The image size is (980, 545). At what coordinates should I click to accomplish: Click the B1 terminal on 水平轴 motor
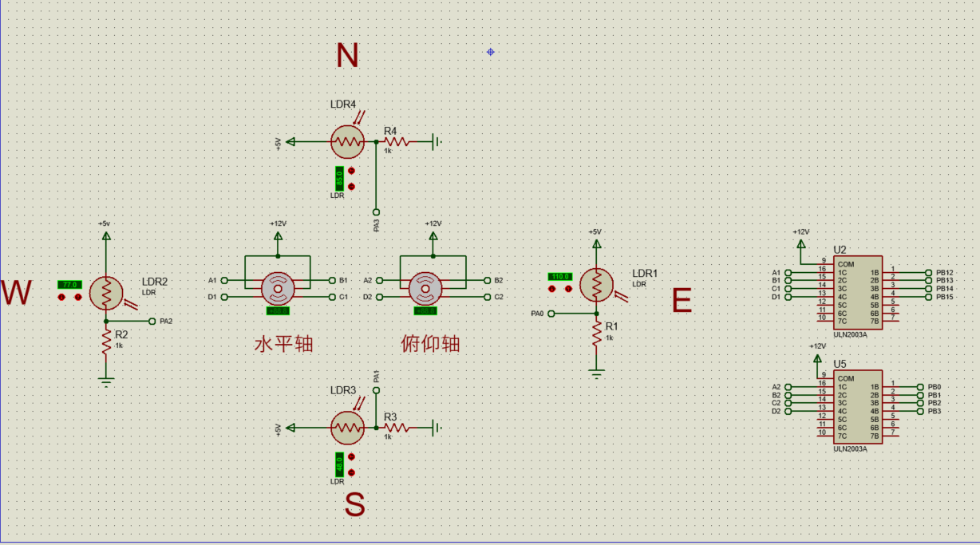point(332,281)
